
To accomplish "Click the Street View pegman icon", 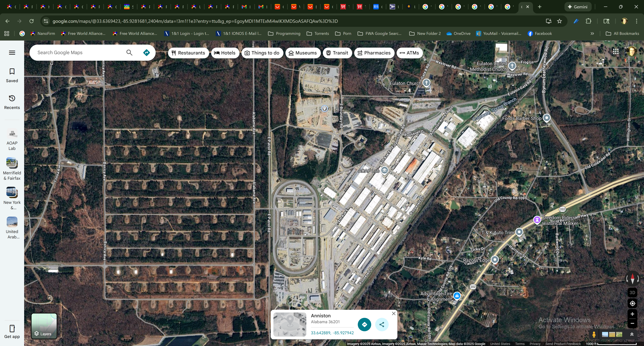I will (x=594, y=334).
